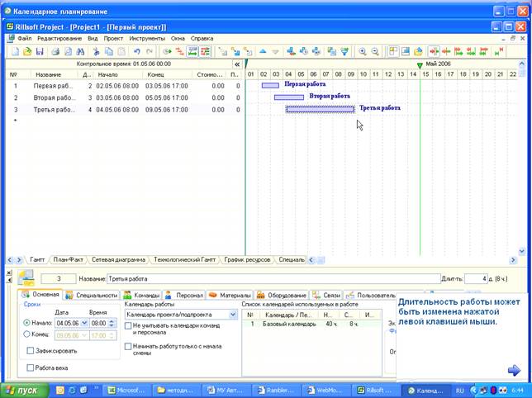Click the Undo arrow icon

[137, 51]
